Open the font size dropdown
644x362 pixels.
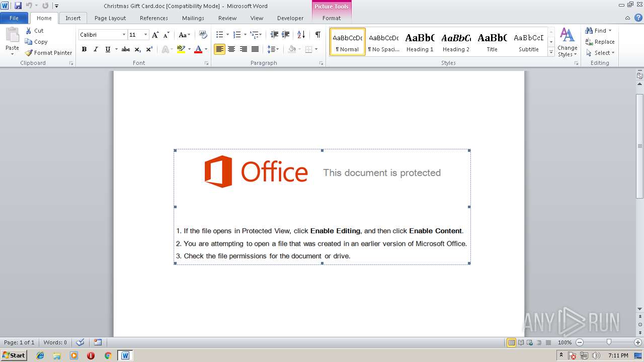[x=146, y=35]
